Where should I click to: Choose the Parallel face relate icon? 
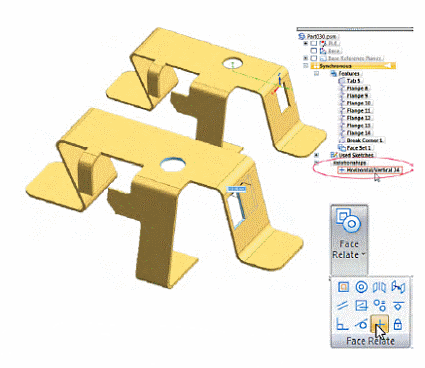pyautogui.click(x=343, y=305)
